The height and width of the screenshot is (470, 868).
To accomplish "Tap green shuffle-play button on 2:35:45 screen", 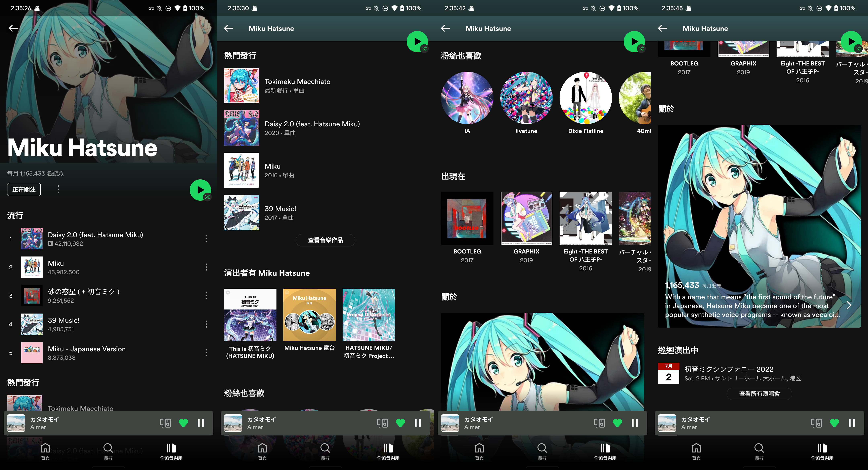I will coord(851,42).
